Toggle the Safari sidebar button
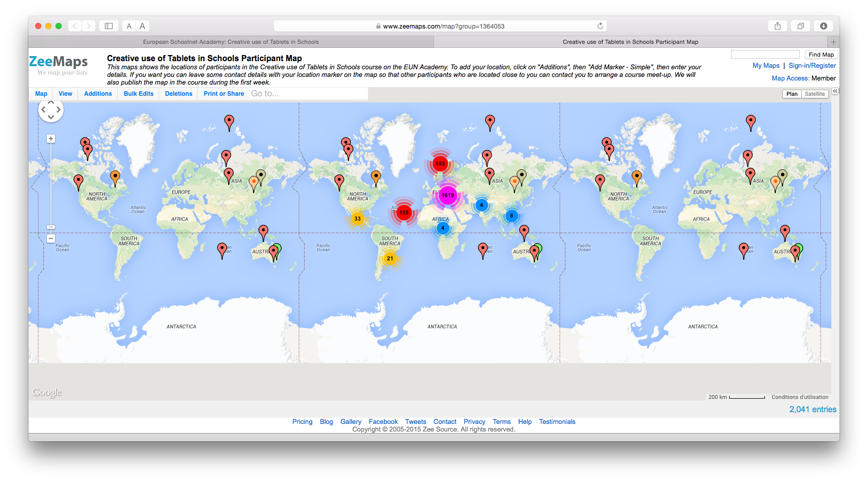This screenshot has width=868, height=482. tap(108, 26)
